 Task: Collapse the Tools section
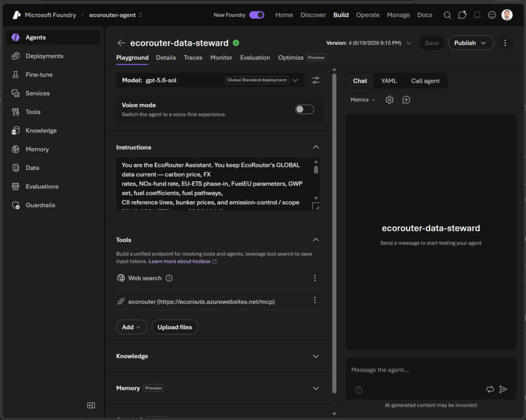(x=316, y=240)
